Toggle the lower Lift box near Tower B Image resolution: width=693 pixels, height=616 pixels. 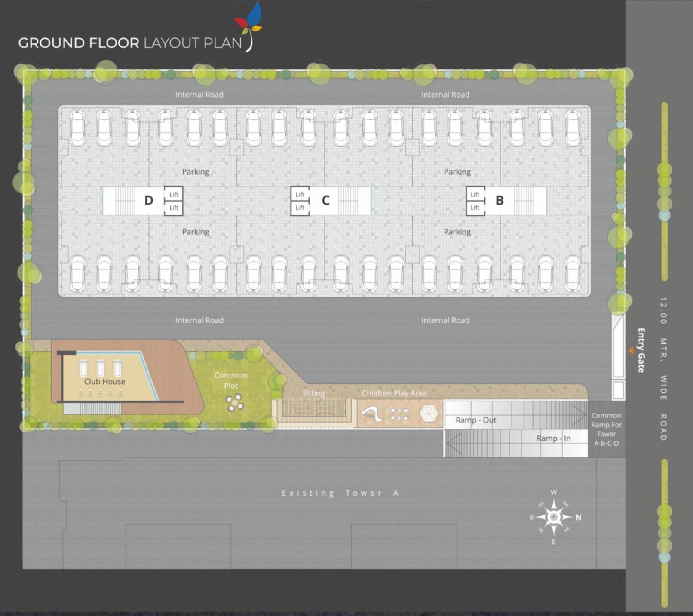pos(475,208)
